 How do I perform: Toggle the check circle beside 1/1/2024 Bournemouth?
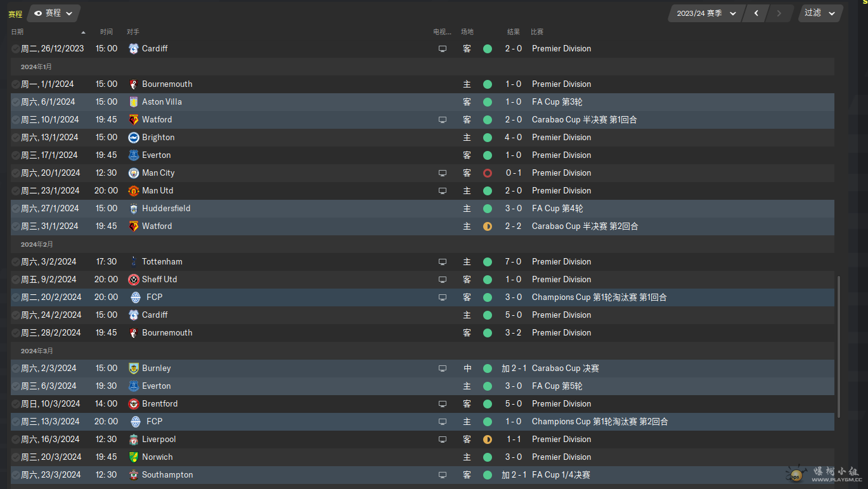[15, 84]
